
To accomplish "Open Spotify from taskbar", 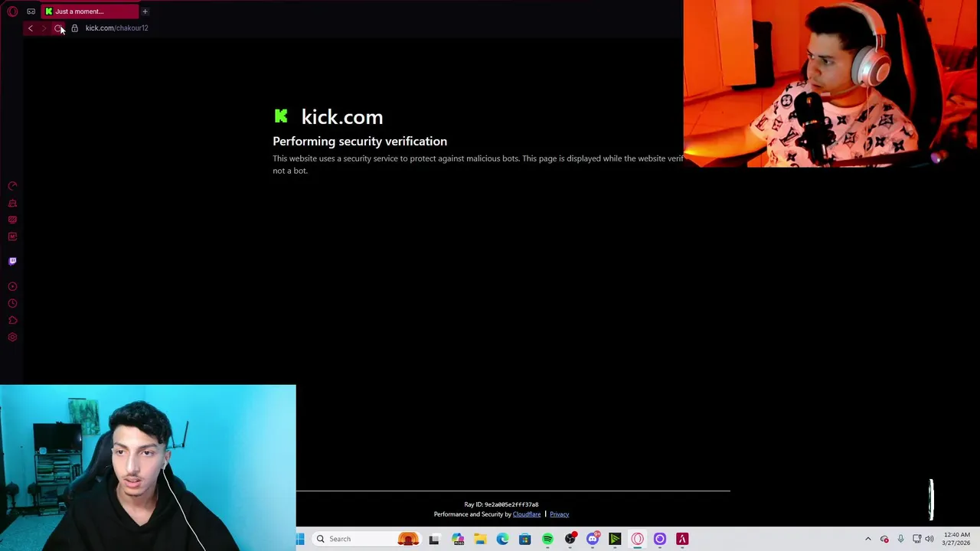I will click(547, 539).
